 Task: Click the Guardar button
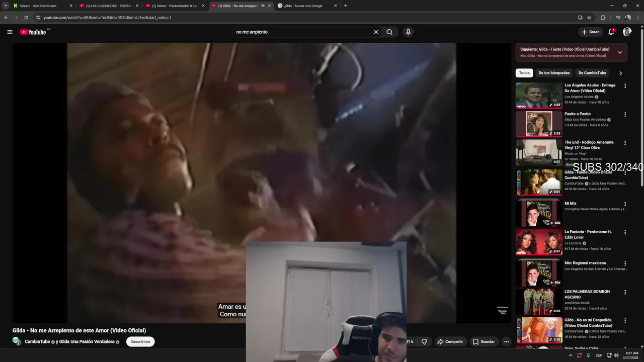[484, 341]
